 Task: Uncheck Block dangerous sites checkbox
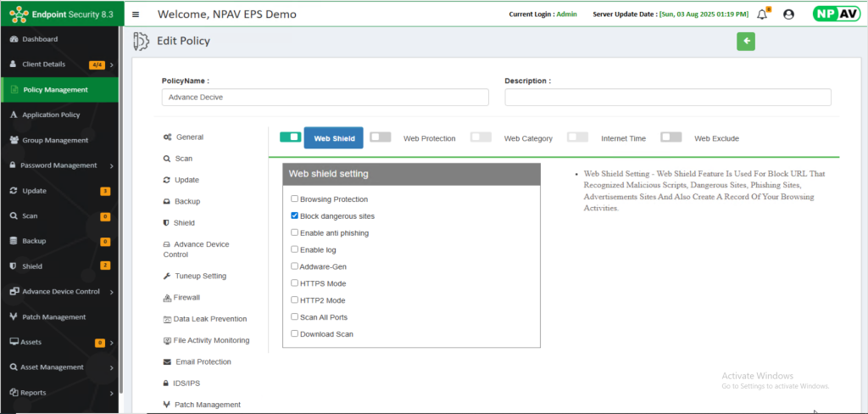point(294,216)
